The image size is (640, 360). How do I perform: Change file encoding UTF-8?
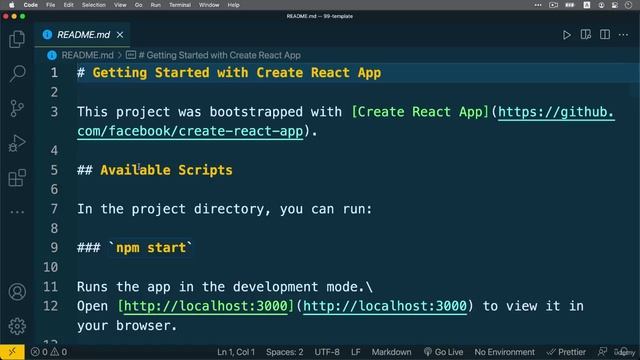pyautogui.click(x=327, y=352)
